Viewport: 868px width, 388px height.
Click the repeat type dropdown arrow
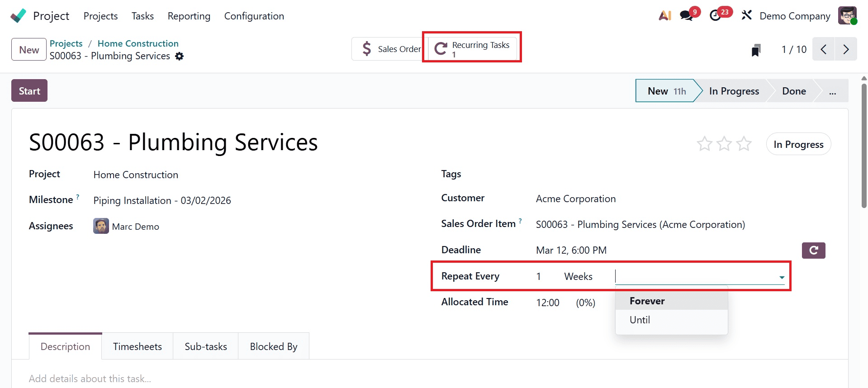click(x=782, y=277)
